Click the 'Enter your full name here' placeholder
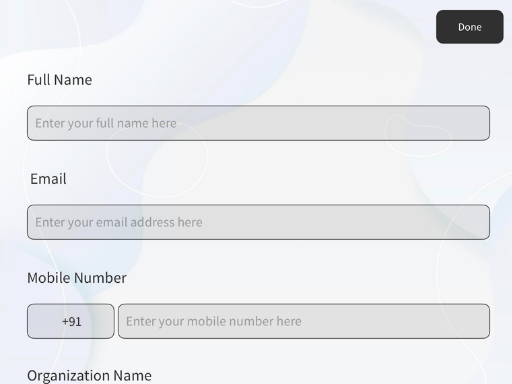This screenshot has width=512, height=384. 106,123
